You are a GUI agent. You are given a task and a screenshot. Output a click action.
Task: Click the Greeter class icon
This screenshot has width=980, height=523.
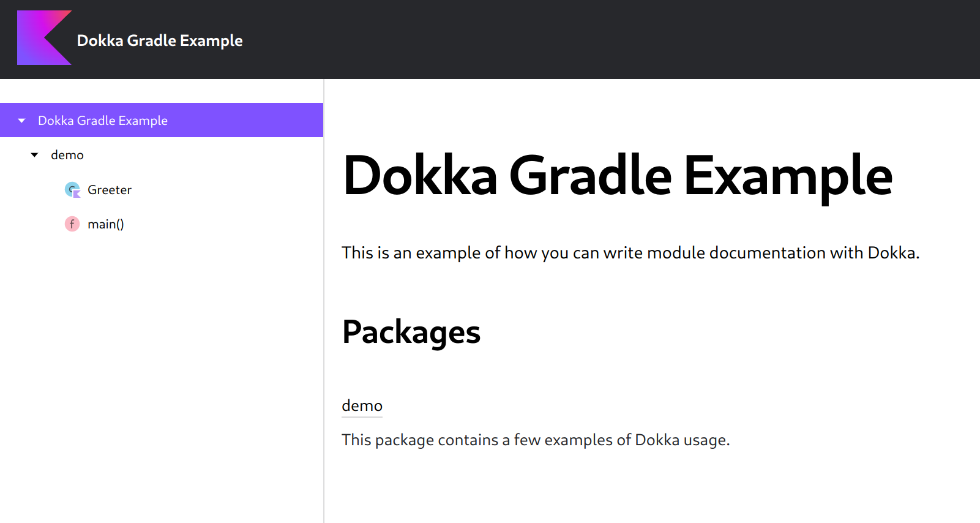tap(72, 190)
